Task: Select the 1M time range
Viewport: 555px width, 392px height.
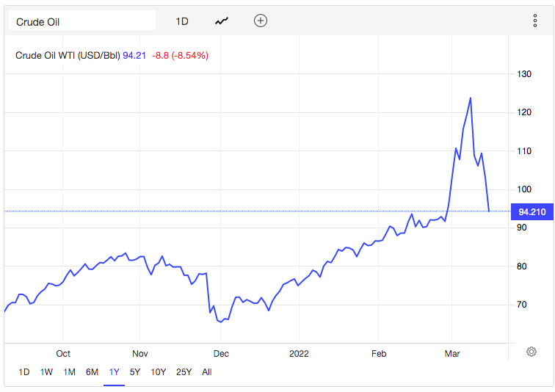Action: click(x=69, y=372)
